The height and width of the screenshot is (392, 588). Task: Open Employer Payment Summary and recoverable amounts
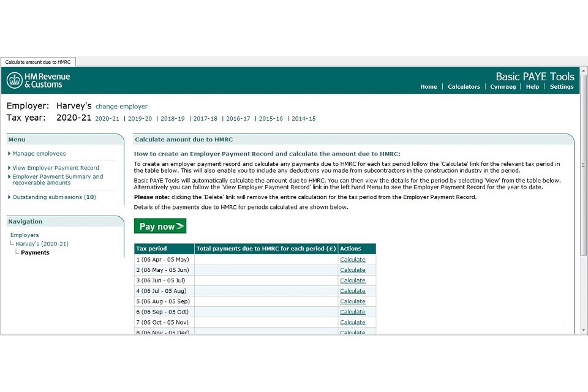click(x=58, y=179)
